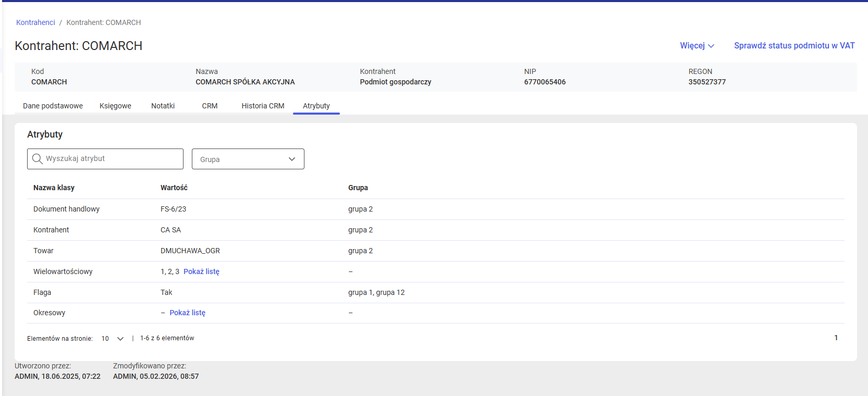Expand the Więcej menu
The width and height of the screenshot is (868, 396).
click(x=696, y=46)
